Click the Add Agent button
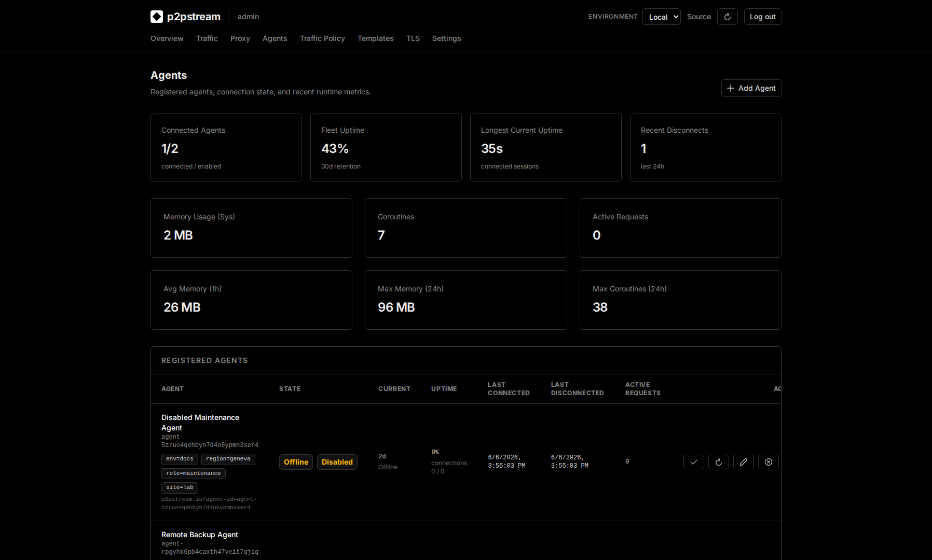The height and width of the screenshot is (560, 932). point(751,88)
